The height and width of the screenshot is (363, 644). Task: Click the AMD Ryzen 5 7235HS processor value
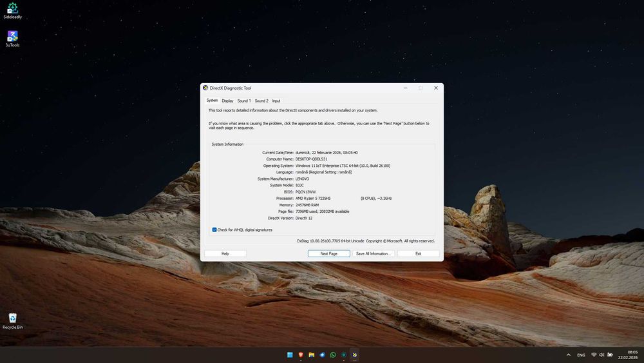313,198
